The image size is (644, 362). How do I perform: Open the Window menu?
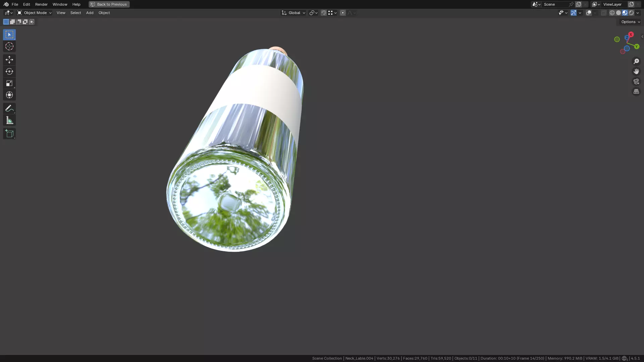coord(60,4)
